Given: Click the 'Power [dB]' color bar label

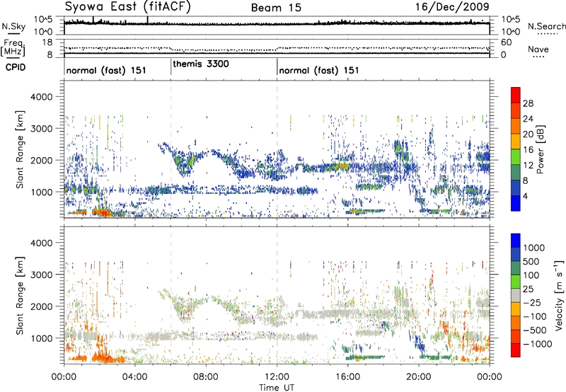Looking at the screenshot, I should click(x=541, y=149).
